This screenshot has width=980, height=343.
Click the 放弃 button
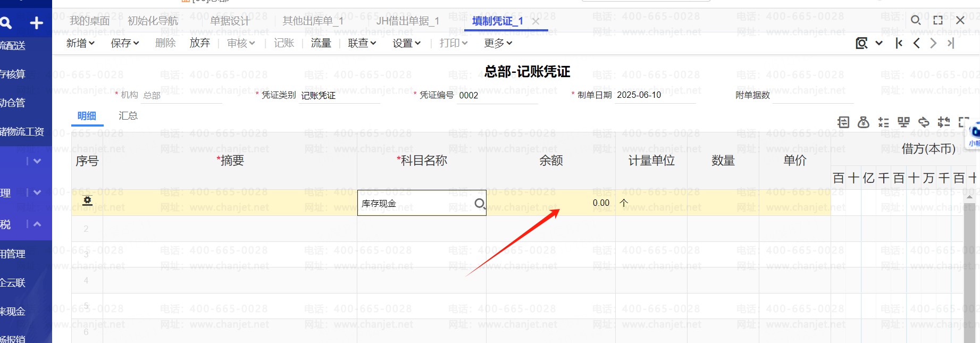tap(199, 43)
